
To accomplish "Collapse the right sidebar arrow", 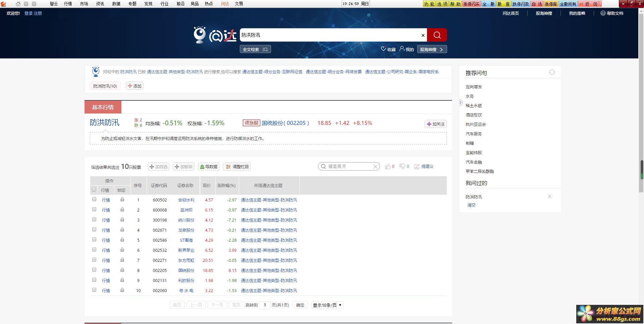I will (461, 103).
